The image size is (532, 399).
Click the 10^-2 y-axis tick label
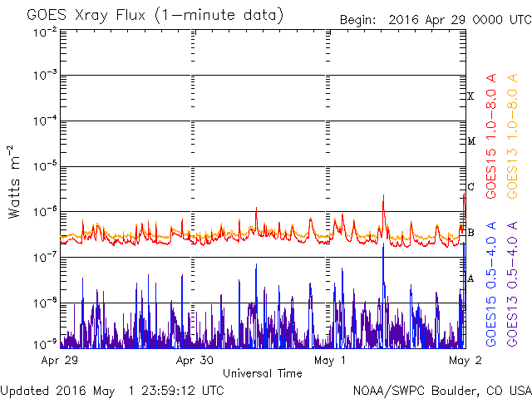tap(45, 32)
